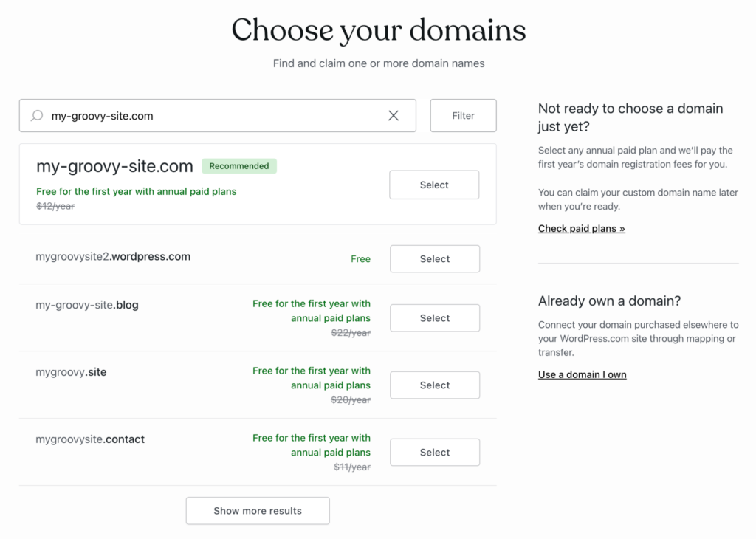Show more domain results
Screen dimensions: 756x539
(258, 511)
